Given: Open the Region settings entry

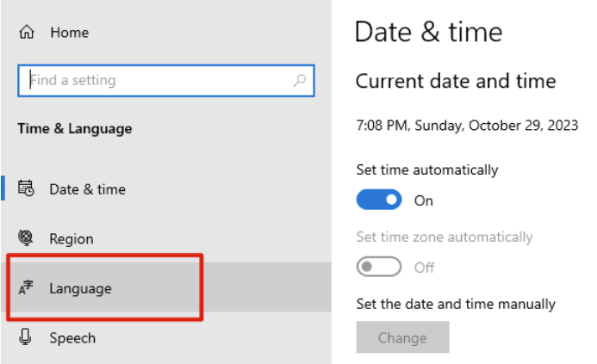Looking at the screenshot, I should [166, 238].
